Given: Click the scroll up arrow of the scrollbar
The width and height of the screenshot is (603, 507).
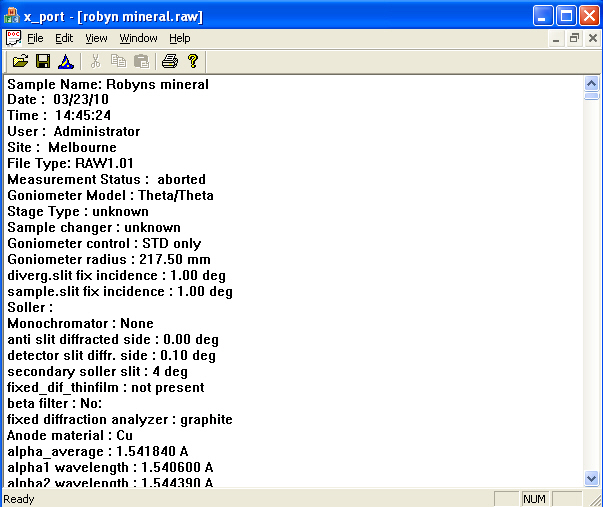Looking at the screenshot, I should coord(591,84).
